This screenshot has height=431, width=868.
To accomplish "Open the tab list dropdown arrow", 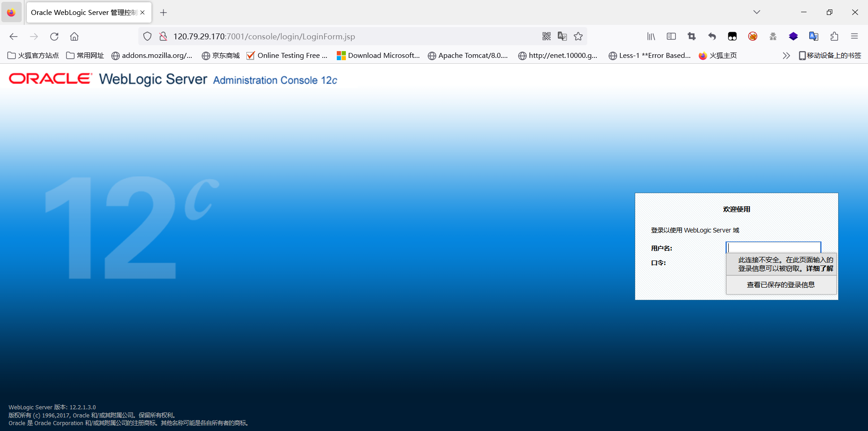I will coord(756,12).
